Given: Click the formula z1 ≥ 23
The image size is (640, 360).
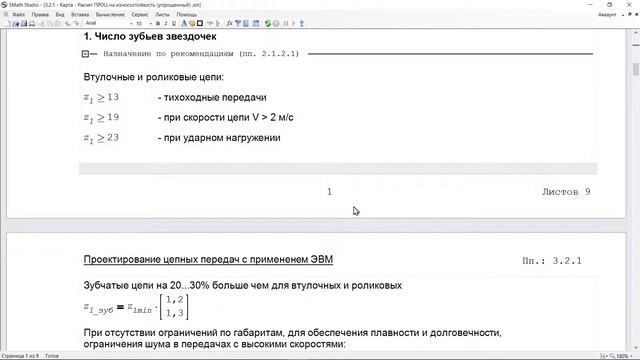Looking at the screenshot, I should tap(101, 138).
